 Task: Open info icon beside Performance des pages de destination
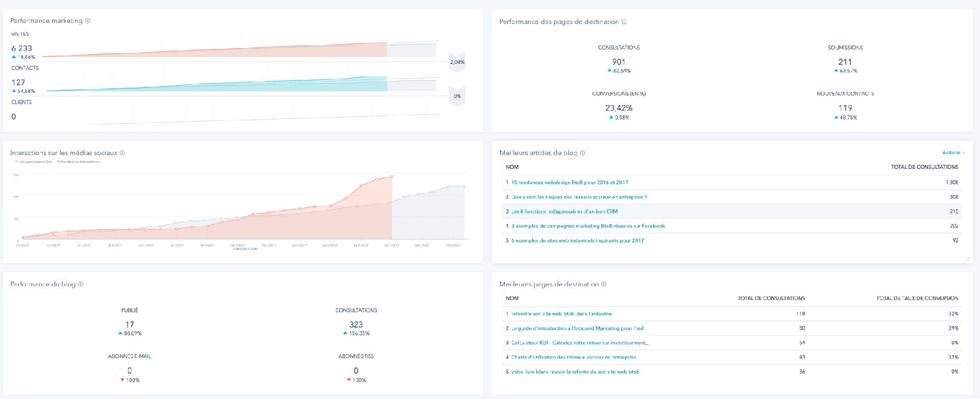coord(624,21)
